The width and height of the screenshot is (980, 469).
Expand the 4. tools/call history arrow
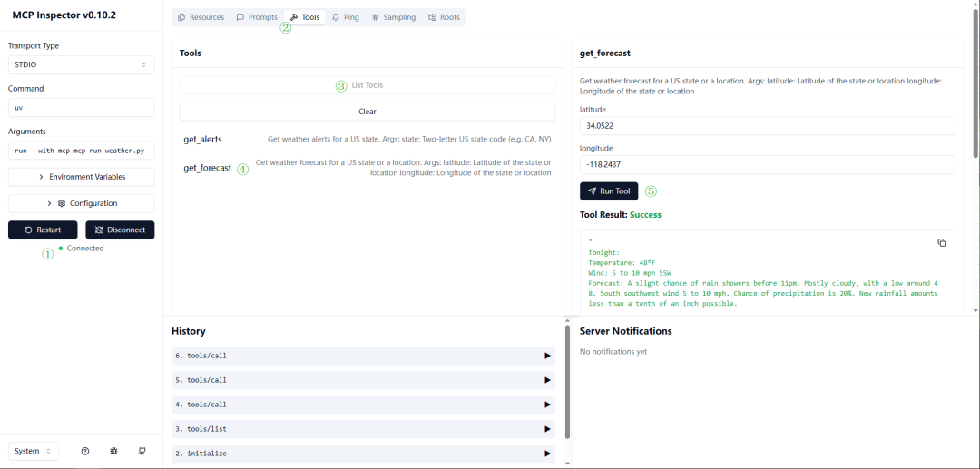(x=547, y=405)
